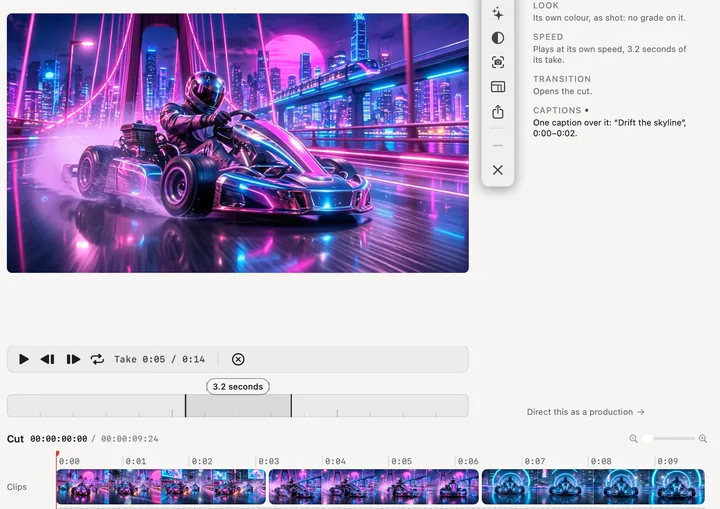720x509 pixels.
Task: Click the 3.2 seconds duration badge
Action: [x=238, y=387]
